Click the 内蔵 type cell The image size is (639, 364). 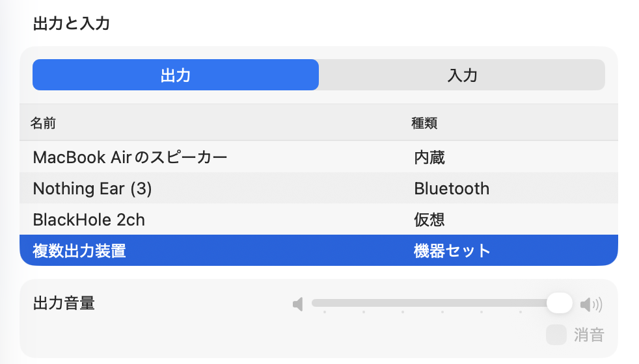coord(429,157)
